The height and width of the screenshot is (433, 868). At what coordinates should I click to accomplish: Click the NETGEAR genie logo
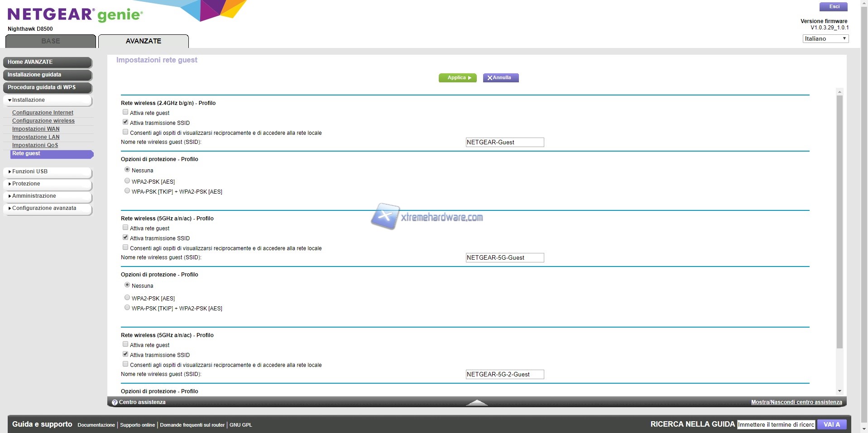[x=75, y=15]
